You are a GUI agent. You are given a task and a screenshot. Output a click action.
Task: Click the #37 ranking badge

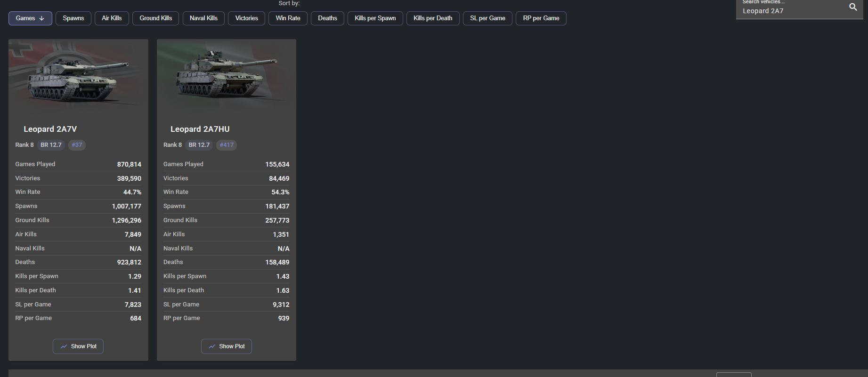coord(77,145)
